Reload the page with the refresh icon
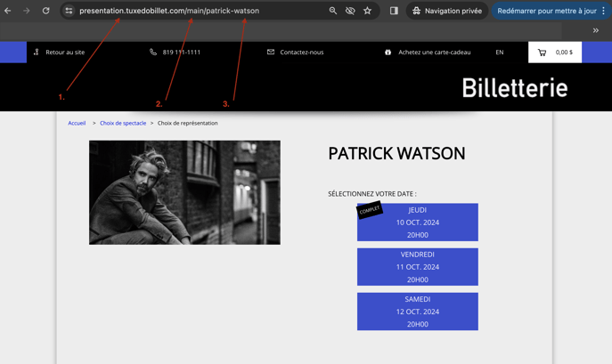The image size is (612, 364). (45, 11)
